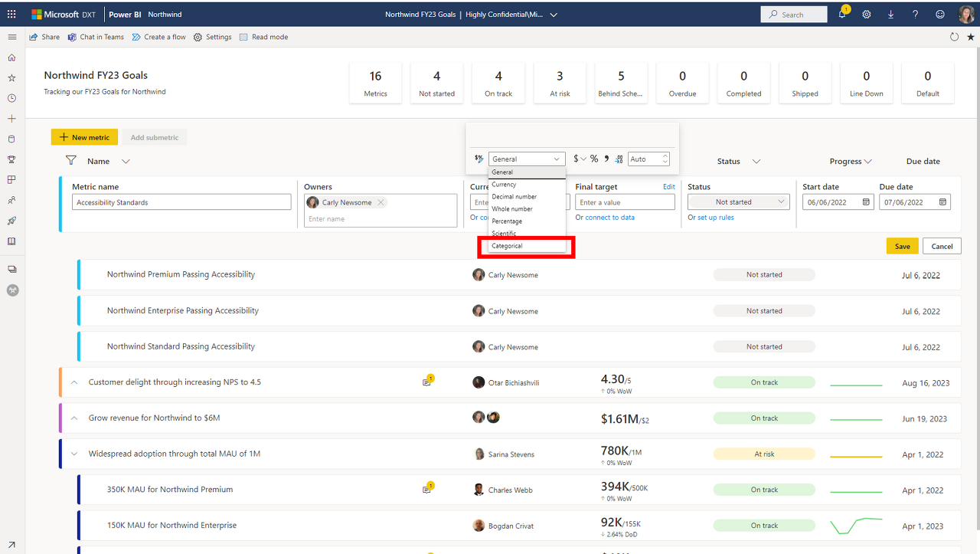Open Deployment pipelines rocket icon
This screenshot has width=980, height=554.
(x=11, y=221)
